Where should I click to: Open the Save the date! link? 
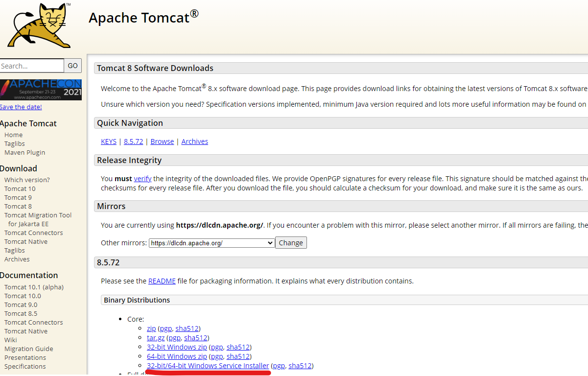tap(21, 107)
